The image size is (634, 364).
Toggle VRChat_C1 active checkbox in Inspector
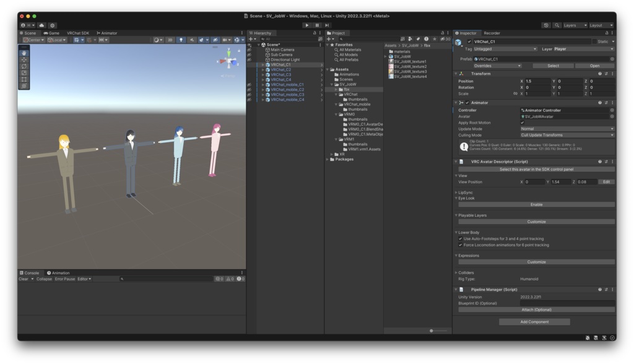469,41
